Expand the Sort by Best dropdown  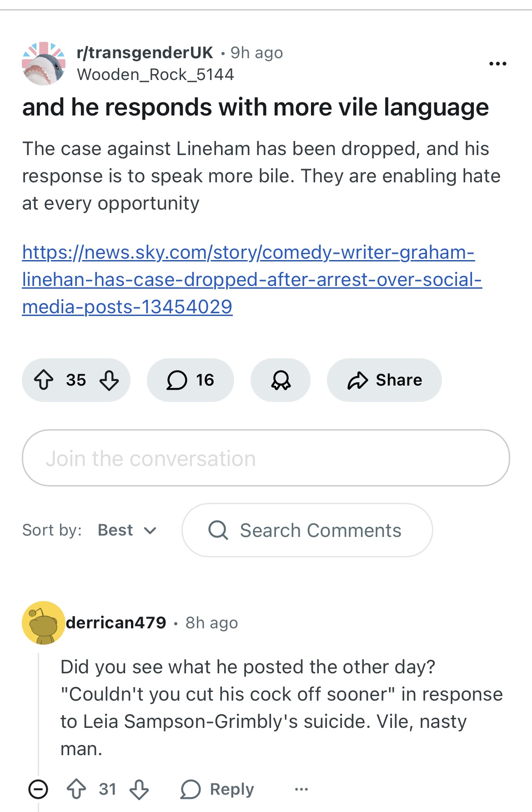pyautogui.click(x=127, y=530)
